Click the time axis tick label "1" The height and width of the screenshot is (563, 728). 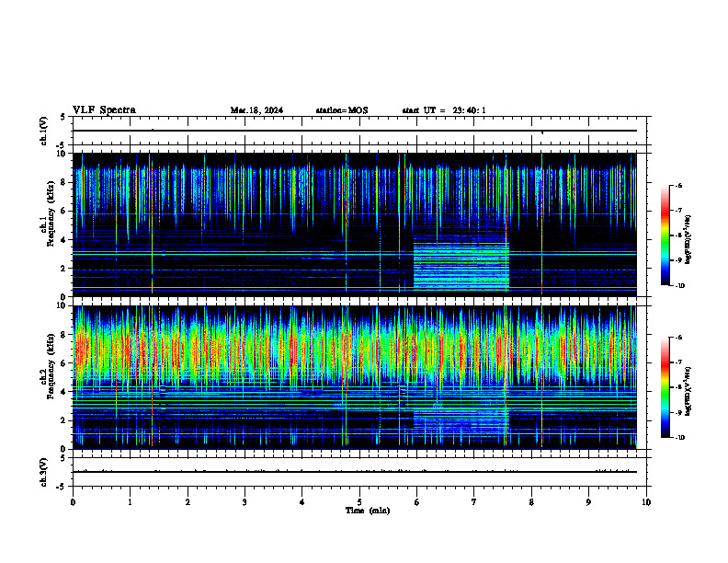130,501
